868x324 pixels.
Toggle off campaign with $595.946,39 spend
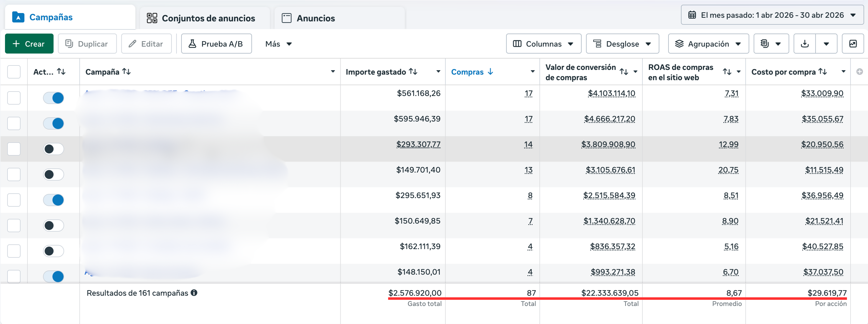[53, 123]
